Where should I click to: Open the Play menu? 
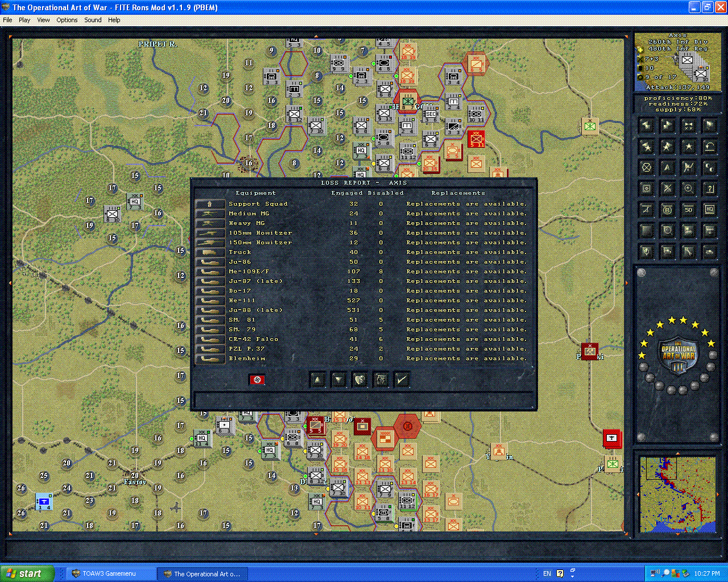[x=24, y=20]
